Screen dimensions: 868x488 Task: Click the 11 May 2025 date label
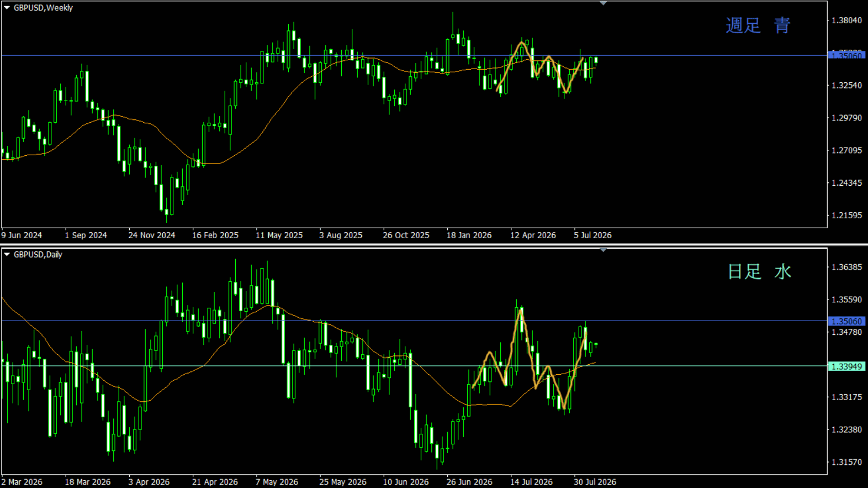point(279,235)
